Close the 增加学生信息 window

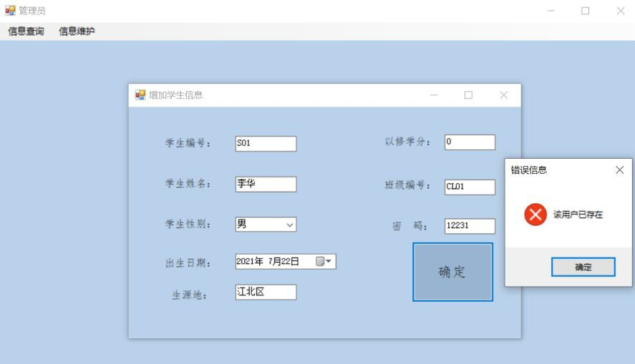tap(503, 95)
